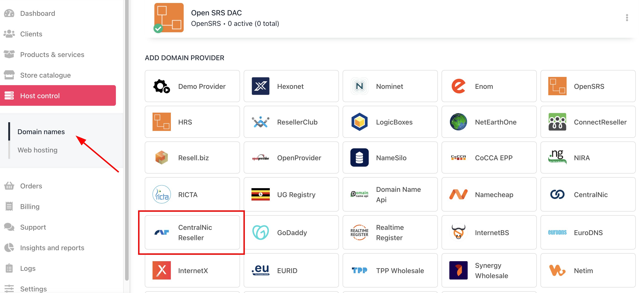Open the Settings sliders icon
Image resolution: width=644 pixels, height=293 pixels.
[9, 289]
